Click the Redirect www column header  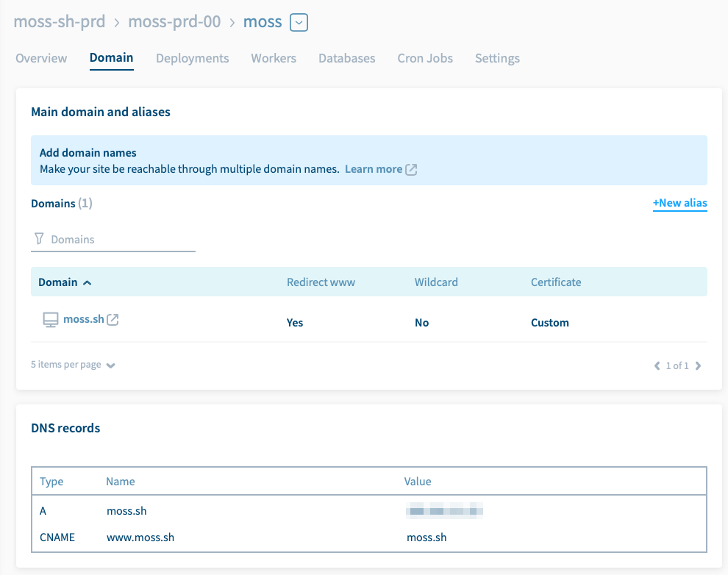(x=321, y=282)
